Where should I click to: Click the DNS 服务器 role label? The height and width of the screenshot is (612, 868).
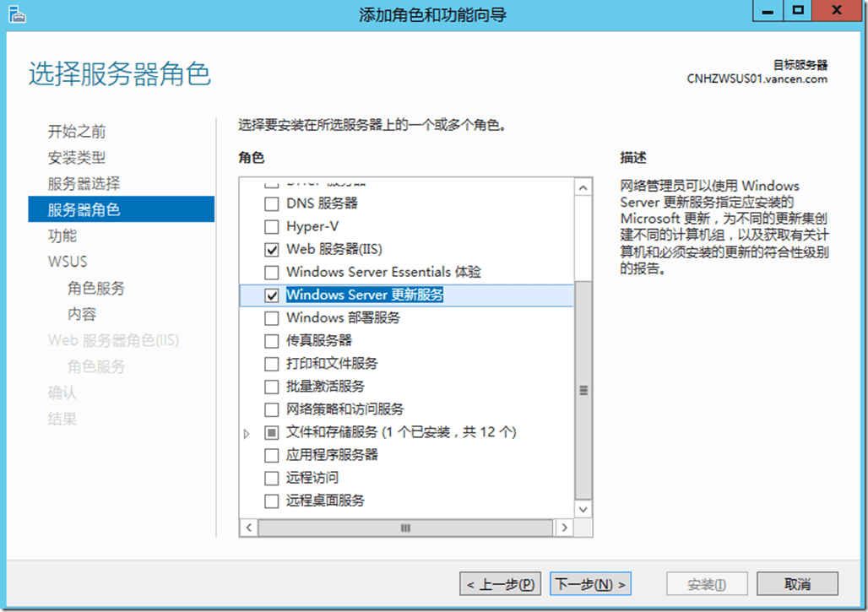(x=323, y=203)
